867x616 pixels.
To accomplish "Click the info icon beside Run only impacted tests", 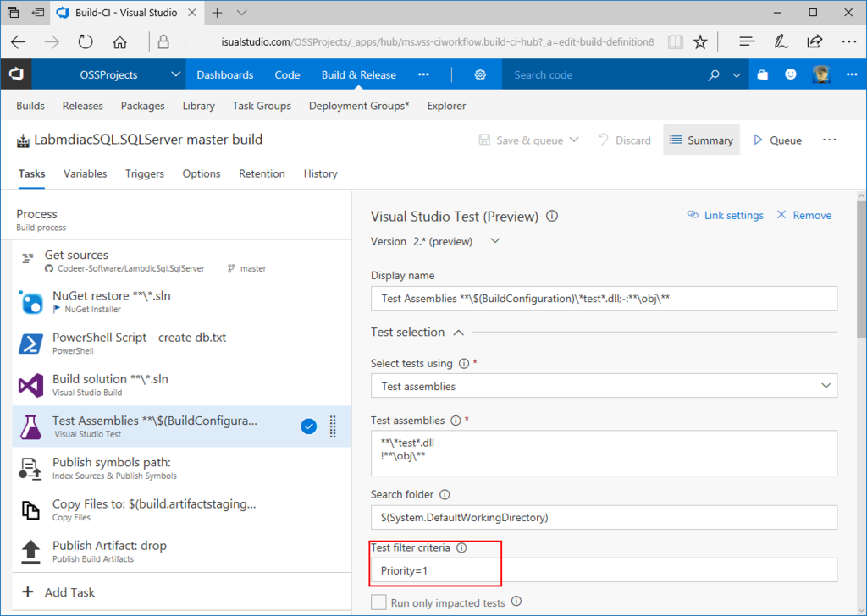I will (x=516, y=601).
